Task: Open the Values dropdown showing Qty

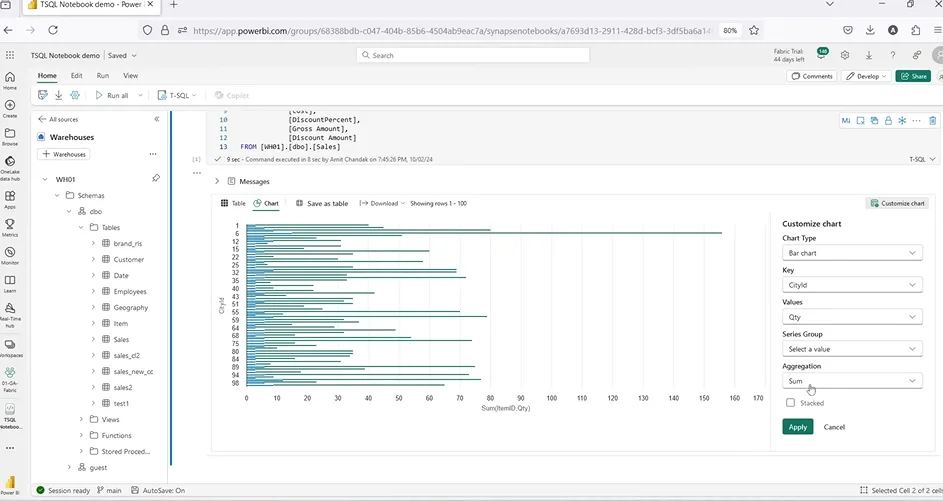Action: [x=852, y=316]
